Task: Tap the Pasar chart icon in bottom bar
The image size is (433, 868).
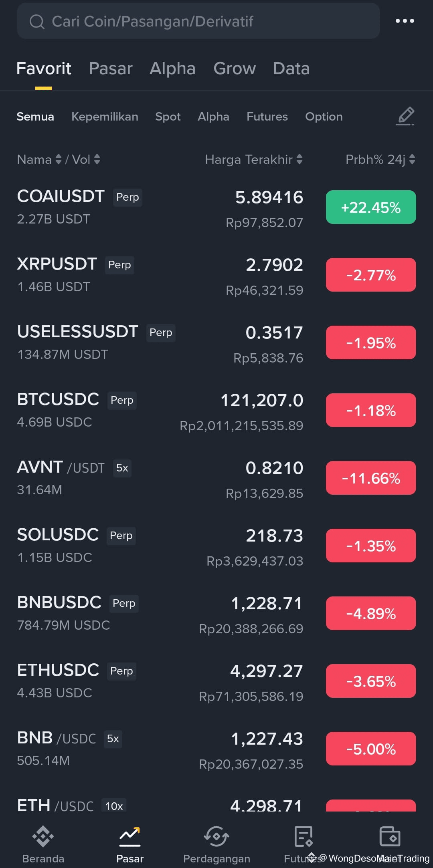Action: 130,836
